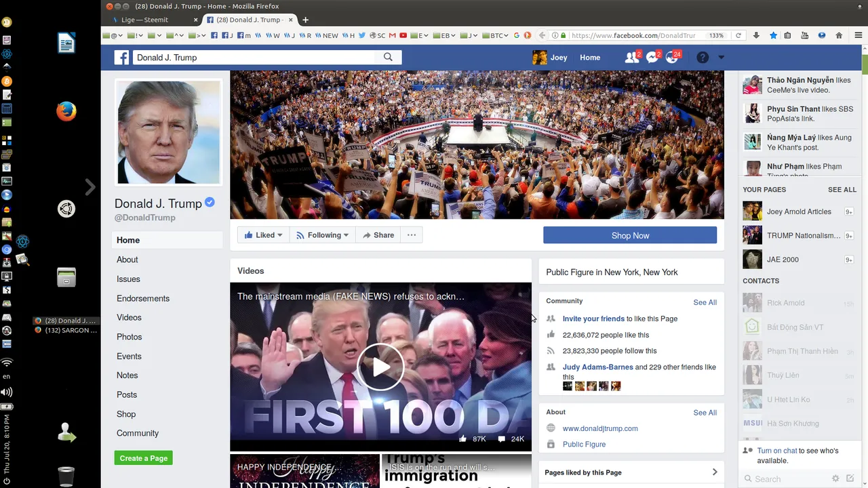Click the Firefox downloads arrow icon
Viewport: 868px width, 488px height.
tap(756, 35)
